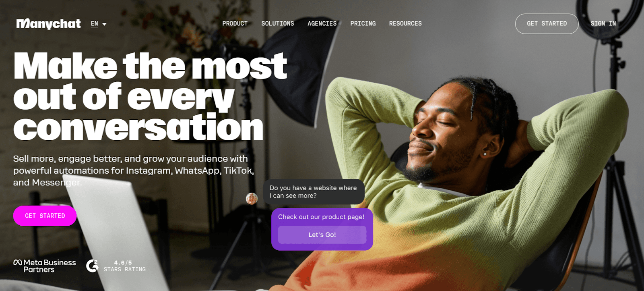Viewport: 644px width, 291px height.
Task: Open the SOLUTIONS menu
Action: (278, 24)
